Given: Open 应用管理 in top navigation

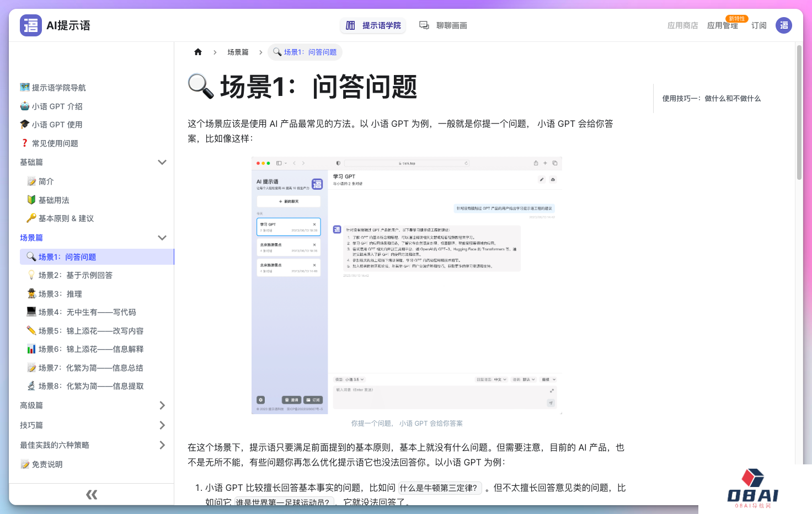Looking at the screenshot, I should coord(722,25).
